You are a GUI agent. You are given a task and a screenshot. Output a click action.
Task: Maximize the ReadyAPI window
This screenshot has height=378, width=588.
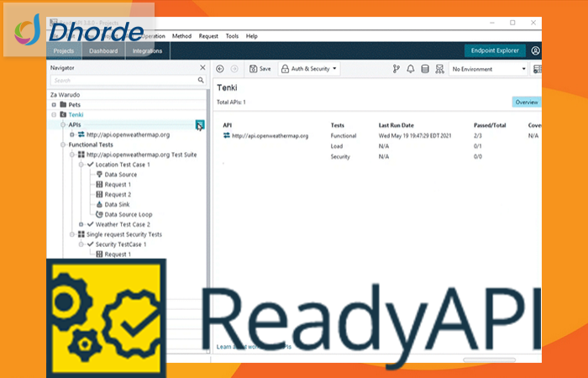(512, 23)
